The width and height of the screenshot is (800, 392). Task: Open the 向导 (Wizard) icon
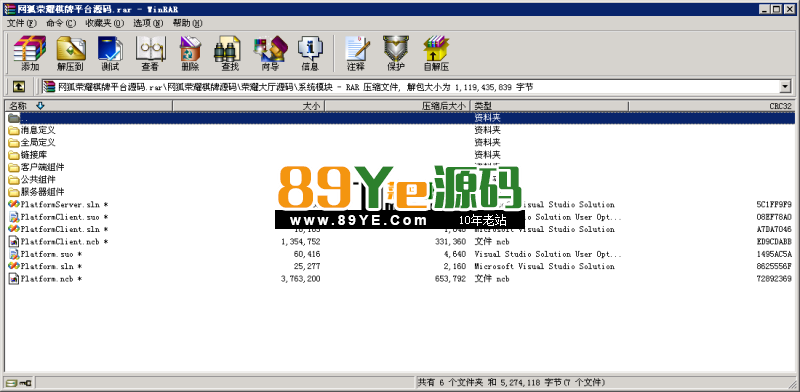click(270, 53)
